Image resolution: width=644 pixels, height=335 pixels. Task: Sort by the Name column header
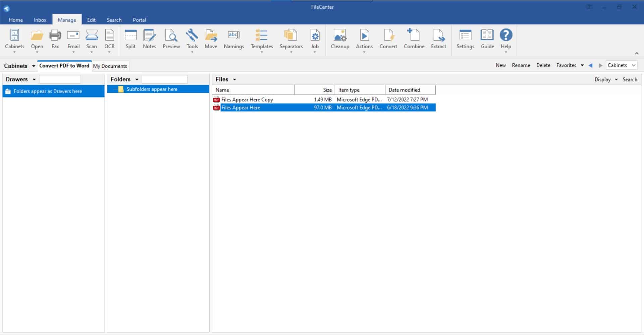(253, 90)
